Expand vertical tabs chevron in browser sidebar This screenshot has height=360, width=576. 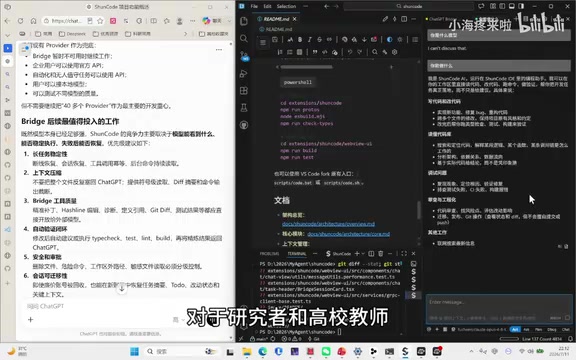pos(7,35)
